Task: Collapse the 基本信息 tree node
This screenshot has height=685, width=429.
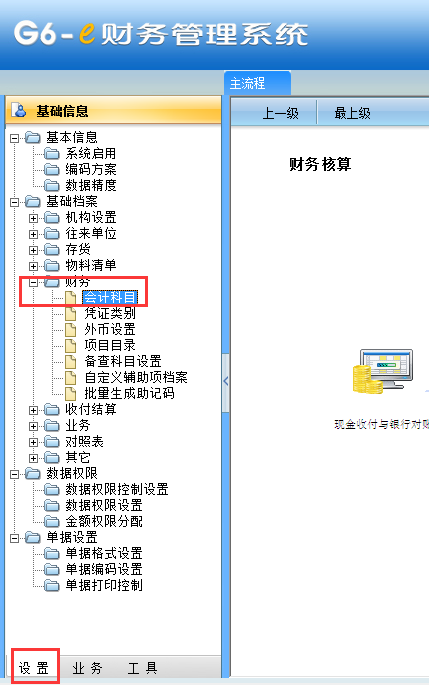Action: point(14,138)
